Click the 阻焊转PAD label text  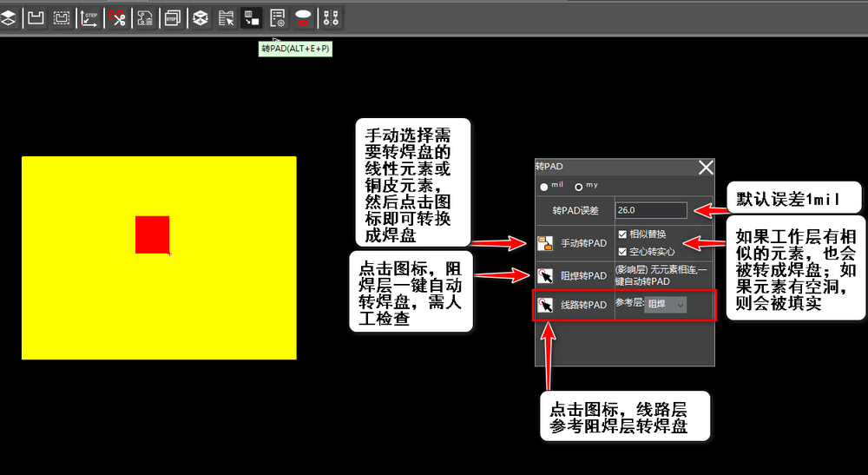[x=583, y=275]
